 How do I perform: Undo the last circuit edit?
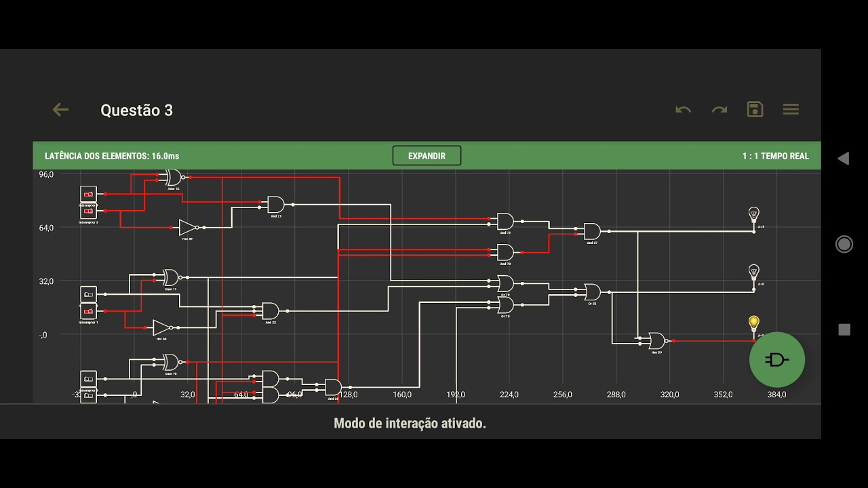click(683, 110)
